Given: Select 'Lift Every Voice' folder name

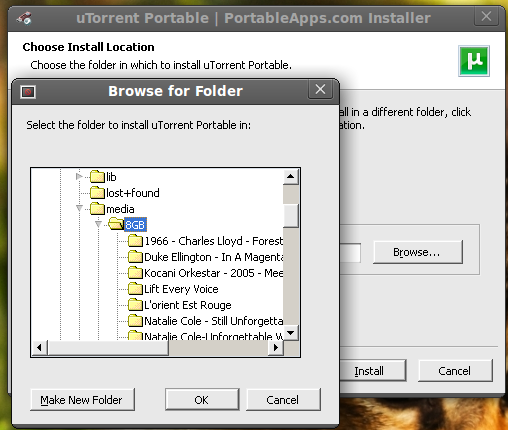Looking at the screenshot, I should (181, 289).
